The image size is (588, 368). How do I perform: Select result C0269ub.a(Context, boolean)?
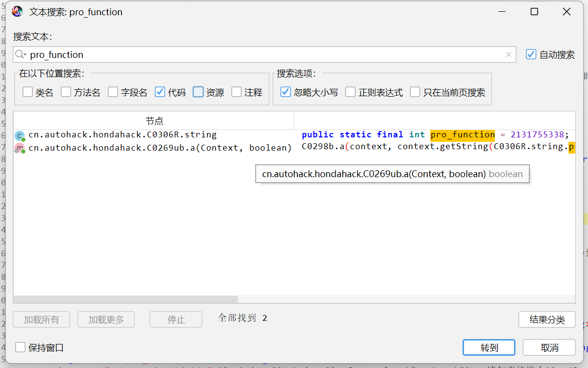click(x=160, y=148)
